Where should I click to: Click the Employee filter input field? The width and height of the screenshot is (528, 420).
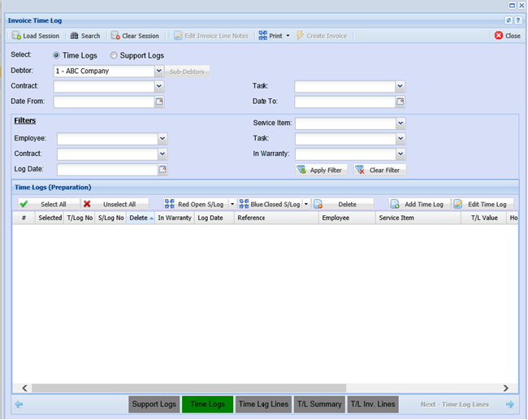(x=107, y=139)
